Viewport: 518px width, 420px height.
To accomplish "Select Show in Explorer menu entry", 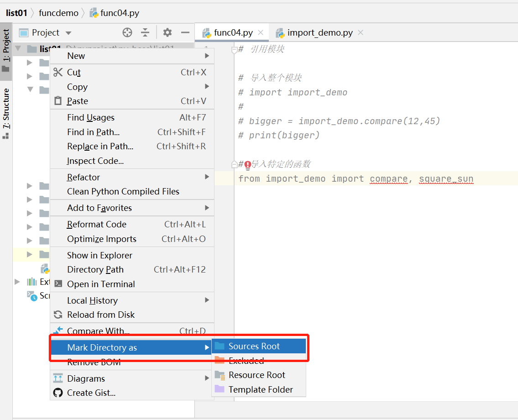I will tap(132, 256).
